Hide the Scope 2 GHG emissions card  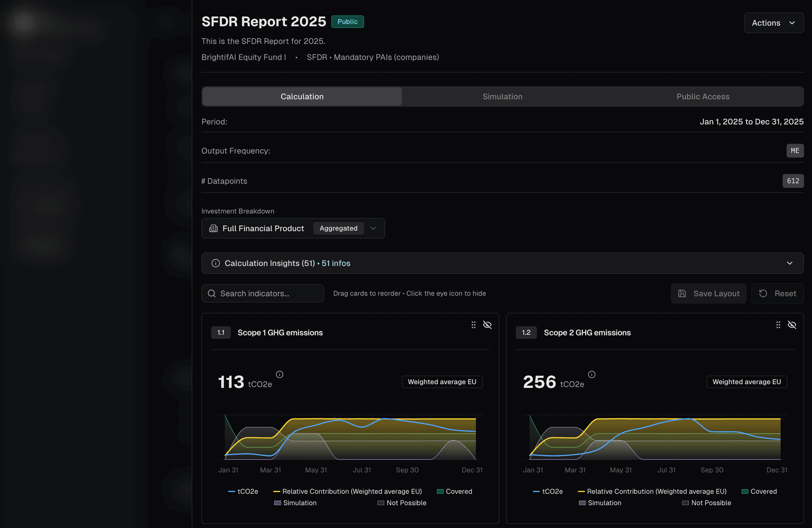coord(792,325)
